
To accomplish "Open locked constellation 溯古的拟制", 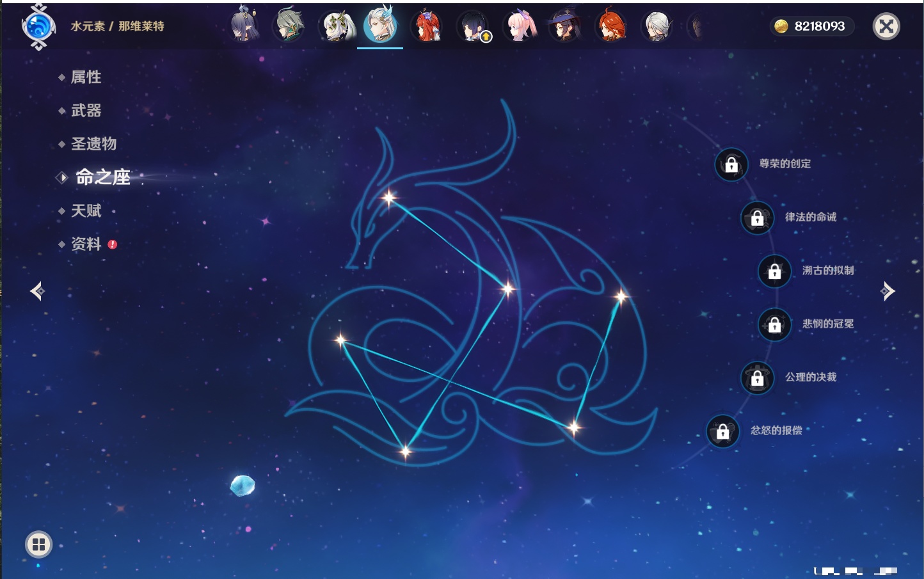I will (x=774, y=271).
